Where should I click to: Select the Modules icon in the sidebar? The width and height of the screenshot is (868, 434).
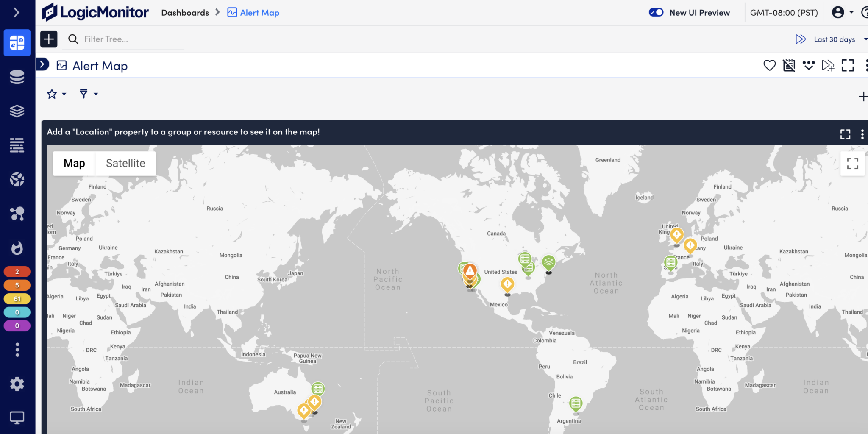tap(17, 111)
